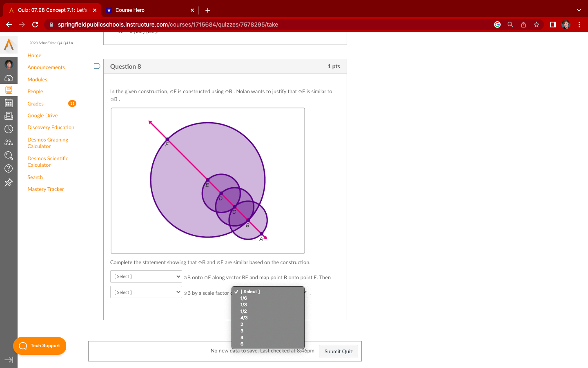588x368 pixels.
Task: Open Canvas Dashboard icon
Action: [x=9, y=78]
